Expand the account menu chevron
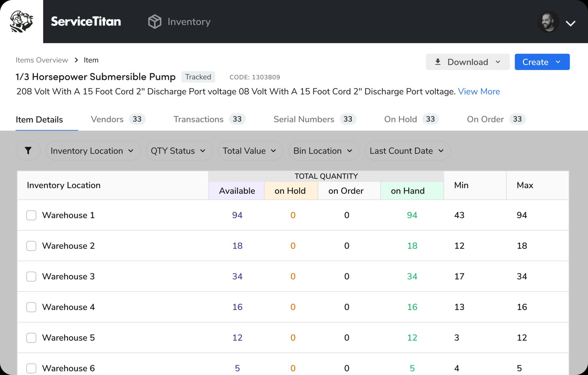588x375 pixels. (x=570, y=23)
